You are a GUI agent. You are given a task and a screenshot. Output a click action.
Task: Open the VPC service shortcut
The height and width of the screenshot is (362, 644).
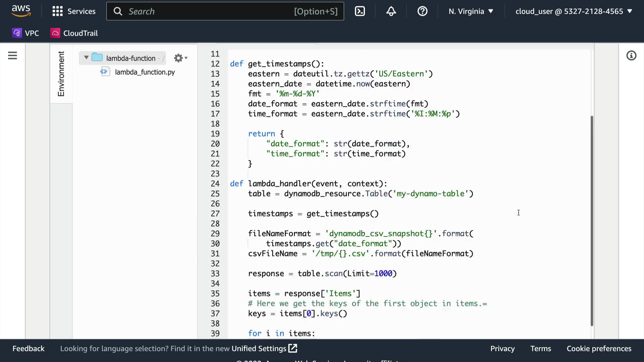click(26, 33)
